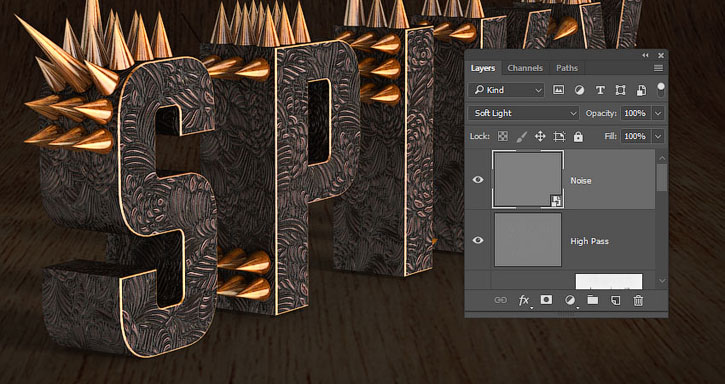Switch to the Channels tab
The image size is (725, 384).
[525, 68]
